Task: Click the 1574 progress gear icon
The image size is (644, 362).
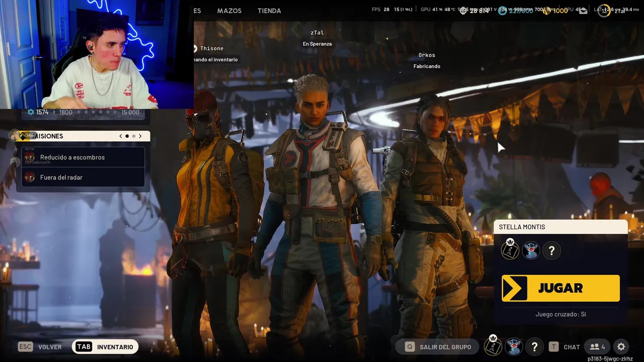Action: coord(31,112)
